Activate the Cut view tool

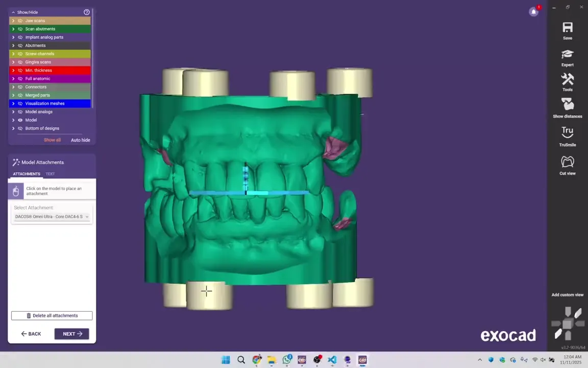pyautogui.click(x=568, y=162)
